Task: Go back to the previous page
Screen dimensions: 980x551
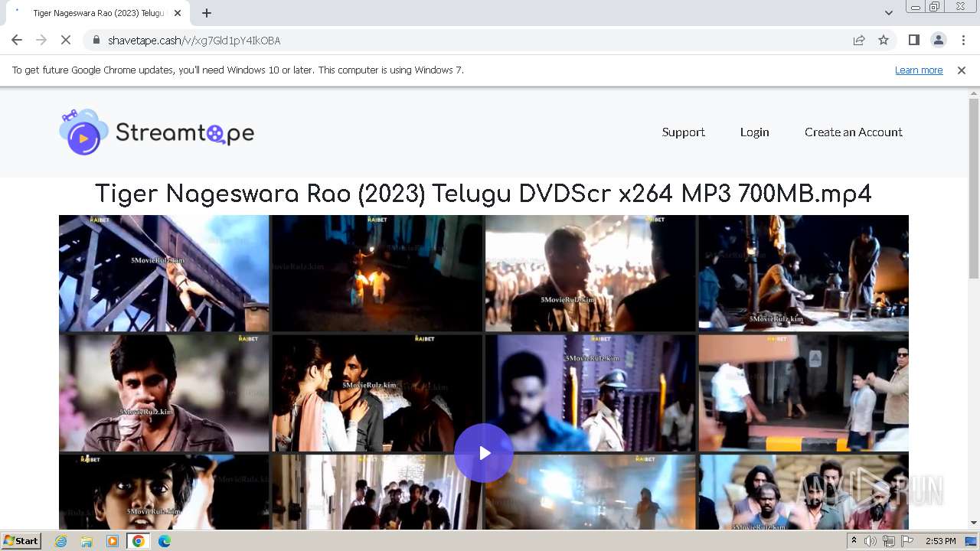Action: [17, 40]
